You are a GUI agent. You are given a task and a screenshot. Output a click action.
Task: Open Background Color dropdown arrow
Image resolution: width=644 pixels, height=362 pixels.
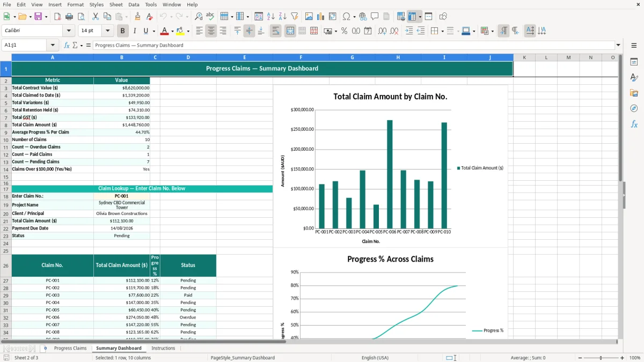pos(188,31)
